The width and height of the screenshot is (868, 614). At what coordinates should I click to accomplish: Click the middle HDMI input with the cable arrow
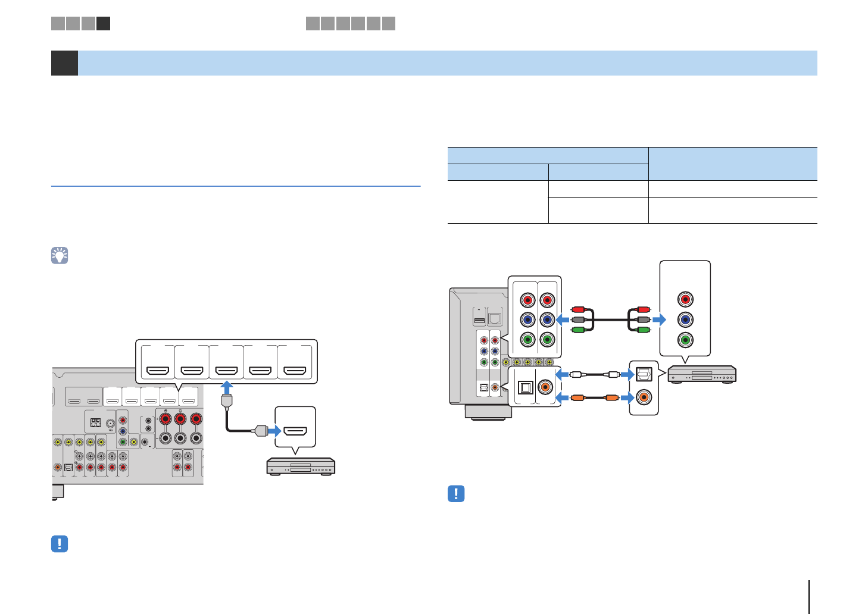click(x=226, y=371)
